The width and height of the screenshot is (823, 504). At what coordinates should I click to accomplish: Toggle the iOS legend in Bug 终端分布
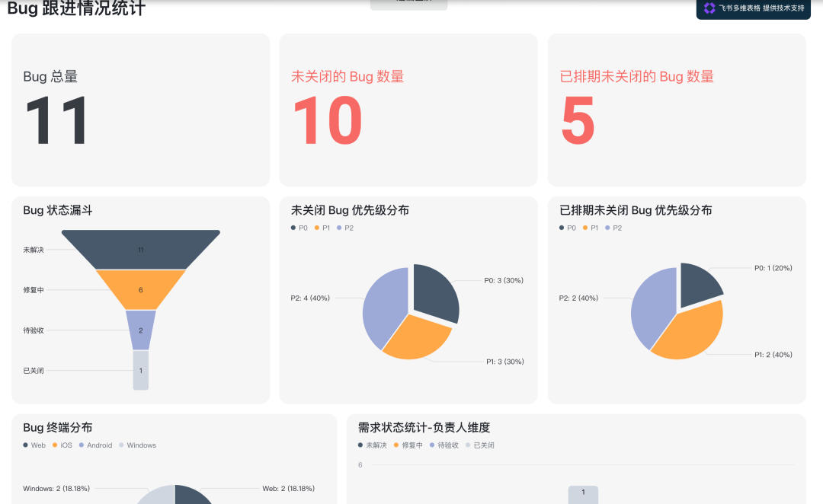tap(60, 445)
